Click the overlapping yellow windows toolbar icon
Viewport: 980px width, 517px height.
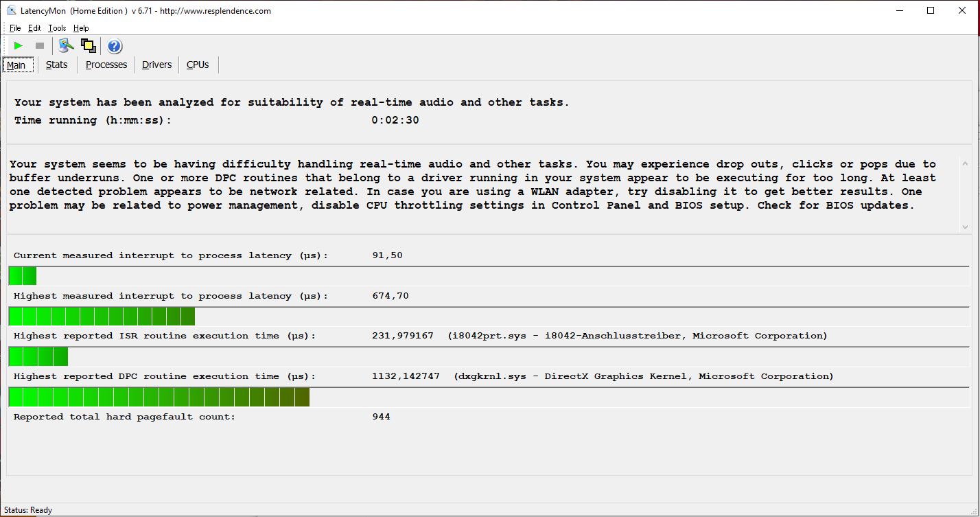coord(88,46)
